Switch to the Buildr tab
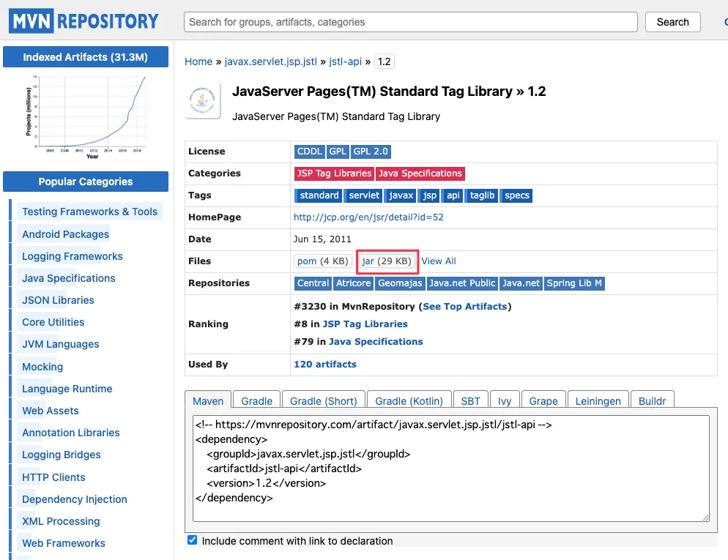The width and height of the screenshot is (728, 560). click(652, 400)
